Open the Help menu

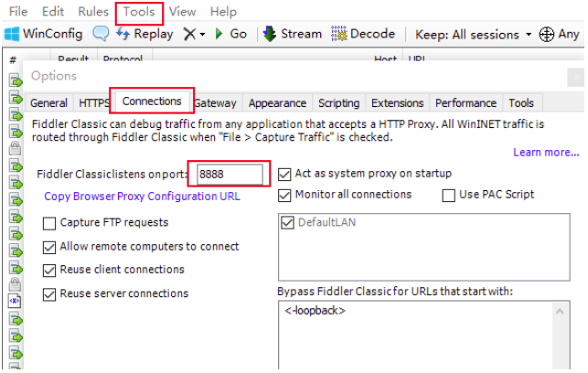(x=223, y=12)
